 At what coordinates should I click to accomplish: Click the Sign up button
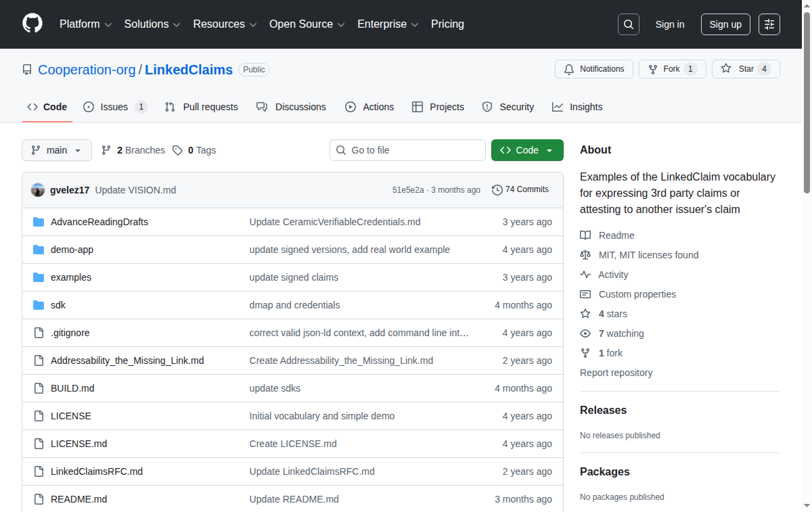[x=725, y=24]
